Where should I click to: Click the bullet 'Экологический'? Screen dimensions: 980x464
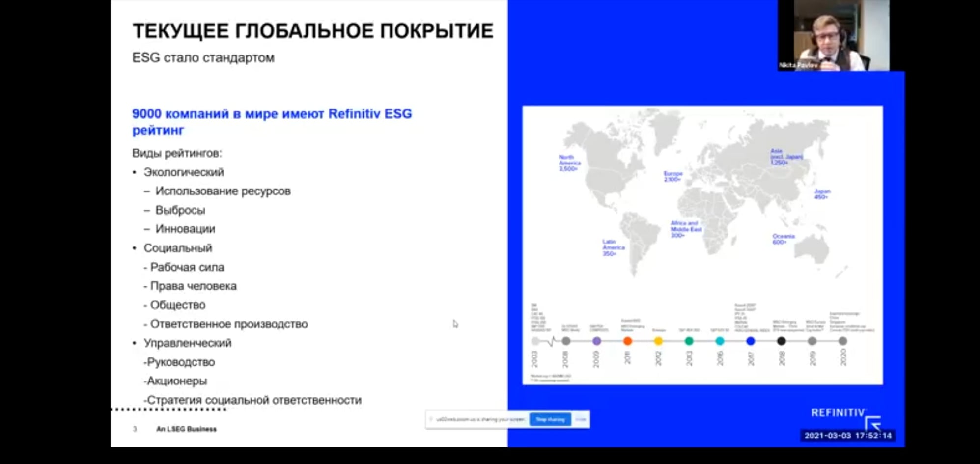coord(184,172)
